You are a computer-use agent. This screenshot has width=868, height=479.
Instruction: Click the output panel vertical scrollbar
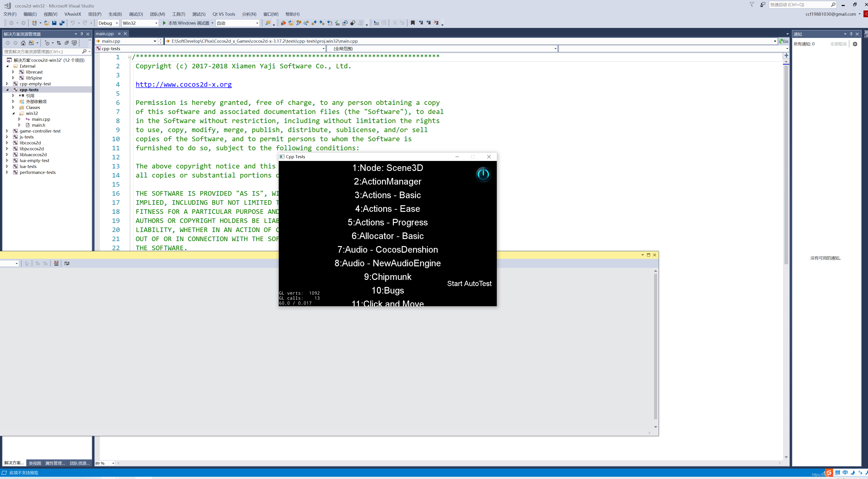coord(655,346)
